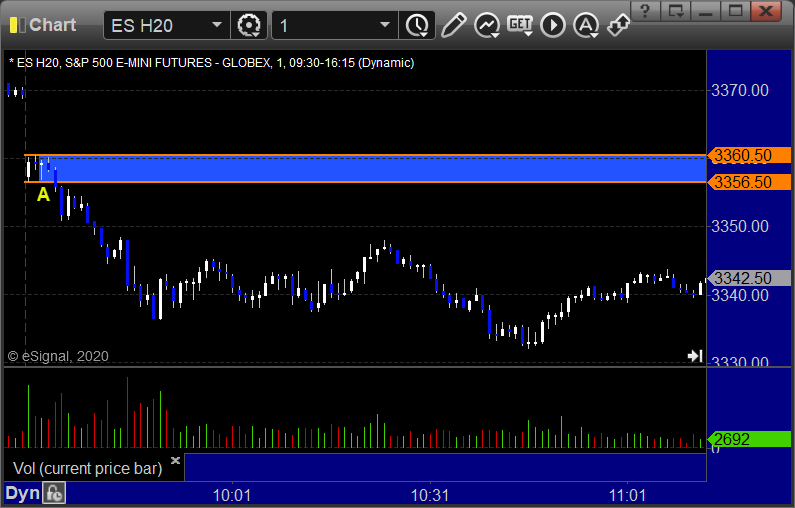Click the Dyn label at bottom left
Viewport: 795px width, 508px height.
23,493
